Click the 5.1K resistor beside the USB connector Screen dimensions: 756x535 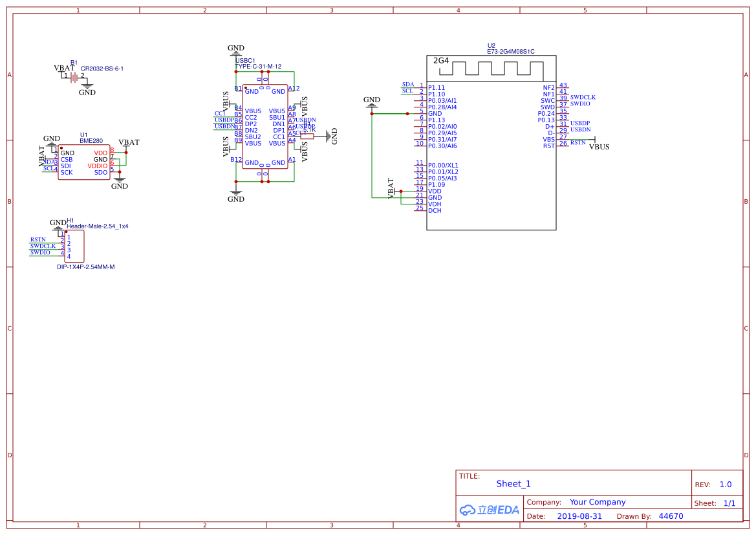307,136
